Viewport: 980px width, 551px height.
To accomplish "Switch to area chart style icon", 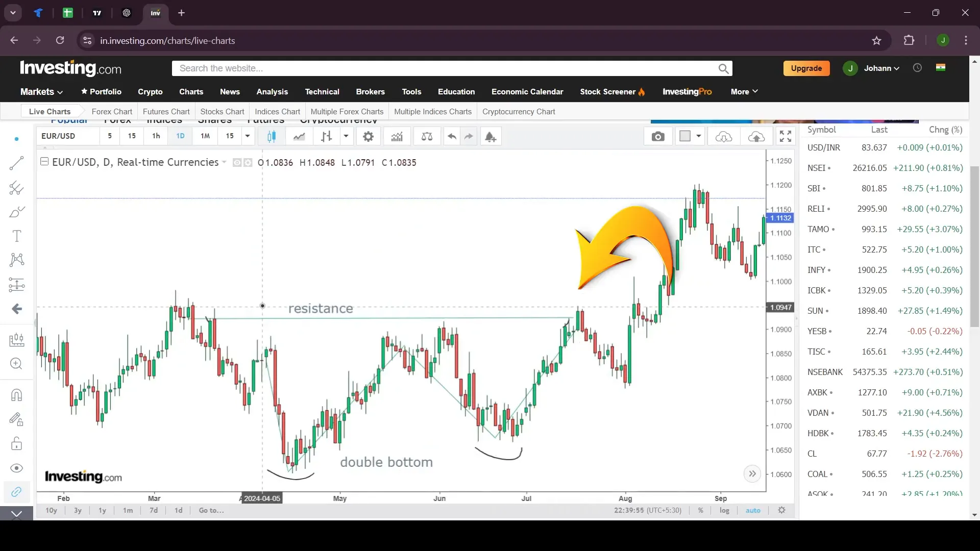I will click(x=299, y=136).
